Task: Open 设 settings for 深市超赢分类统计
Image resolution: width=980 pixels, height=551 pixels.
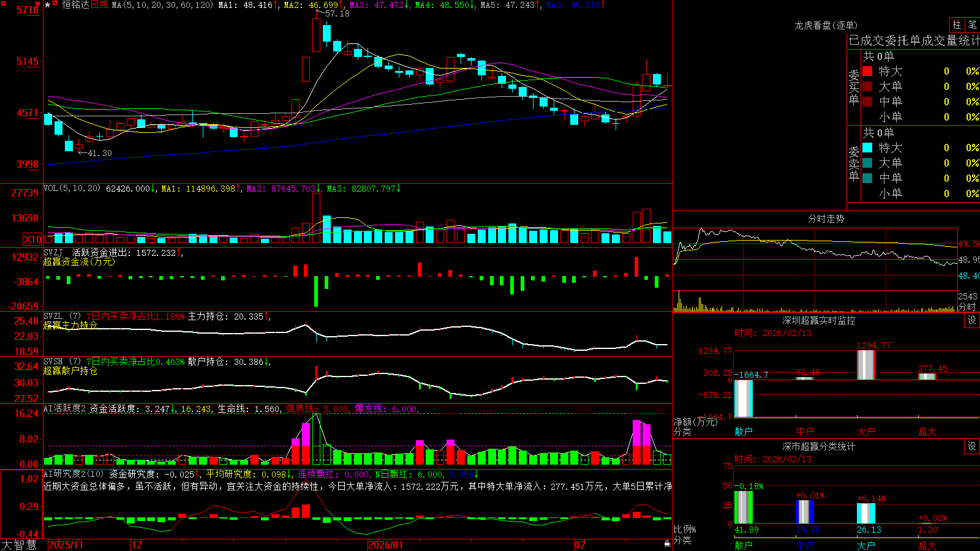Action: (x=972, y=447)
